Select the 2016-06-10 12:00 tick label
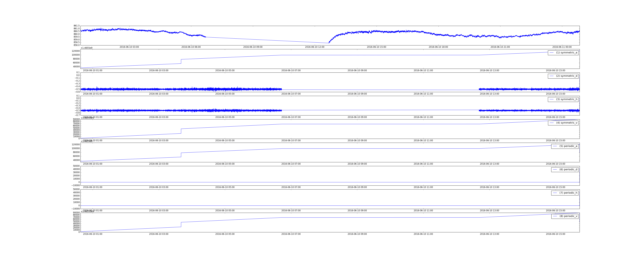644x258 pixels. [x=315, y=47]
